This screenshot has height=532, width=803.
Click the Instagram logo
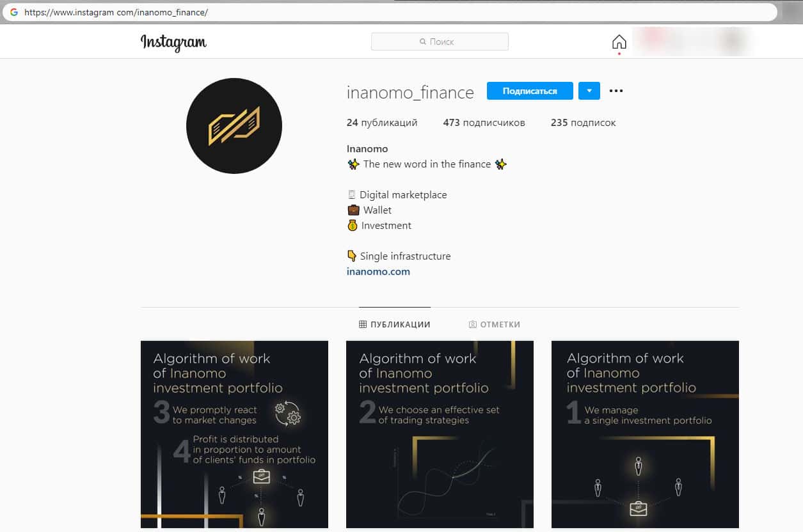173,42
